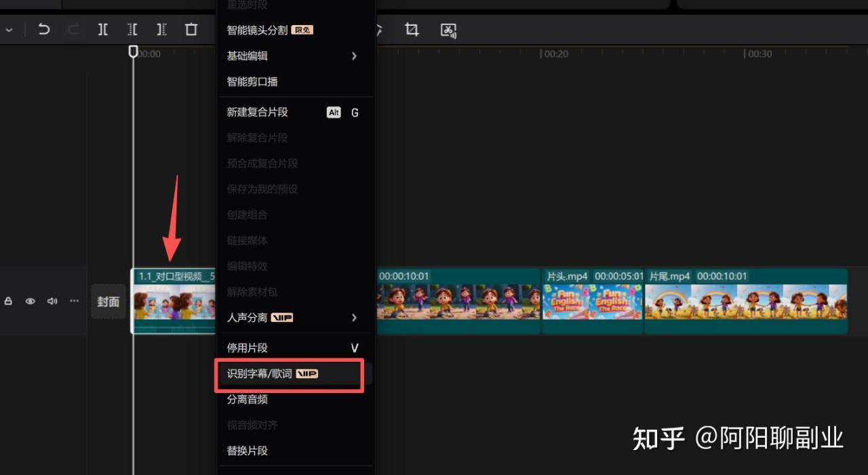Click the Undo arrow in the toolbar
The image size is (868, 475).
pyautogui.click(x=44, y=30)
